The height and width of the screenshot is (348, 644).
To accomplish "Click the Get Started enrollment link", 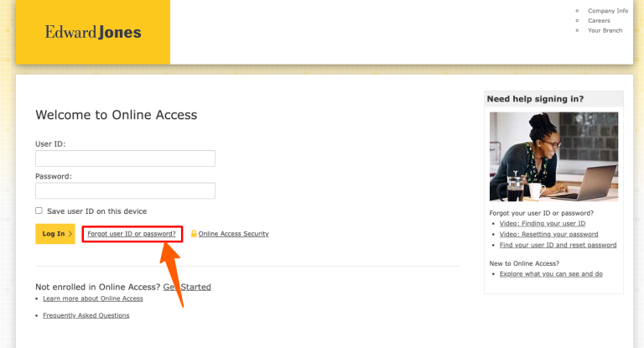I will [187, 287].
